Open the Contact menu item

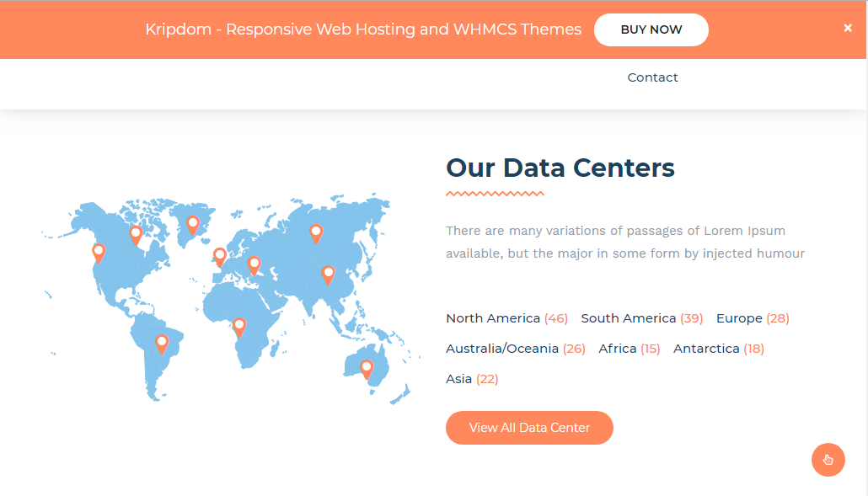click(x=652, y=77)
